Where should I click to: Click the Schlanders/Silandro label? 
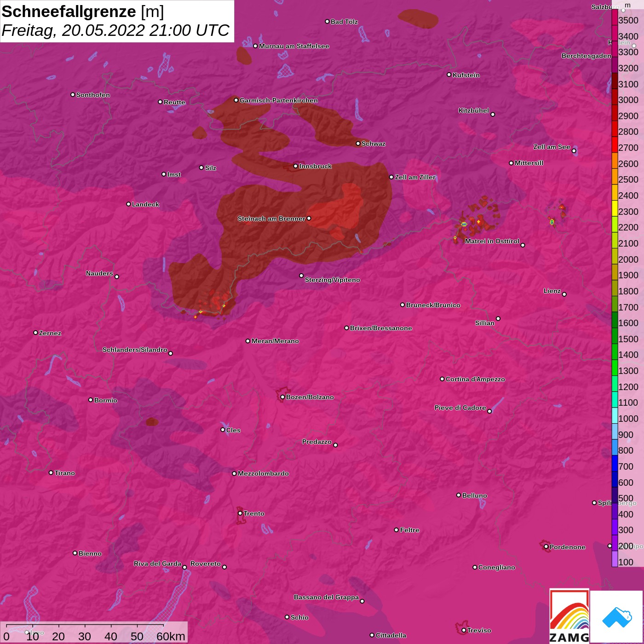pyautogui.click(x=135, y=350)
